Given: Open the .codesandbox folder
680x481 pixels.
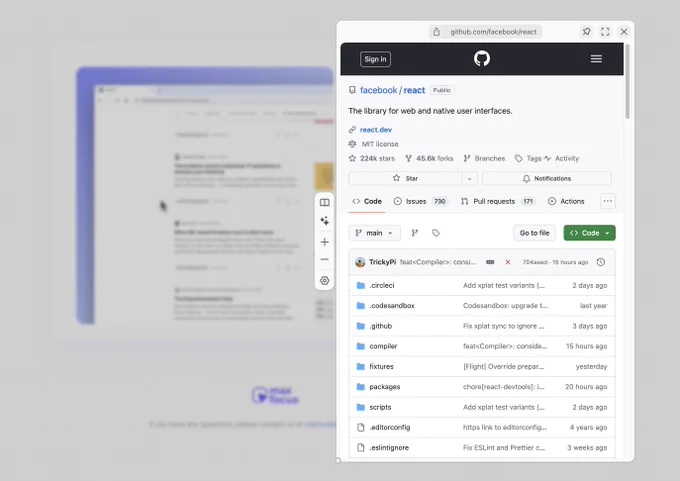Looking at the screenshot, I should (392, 306).
